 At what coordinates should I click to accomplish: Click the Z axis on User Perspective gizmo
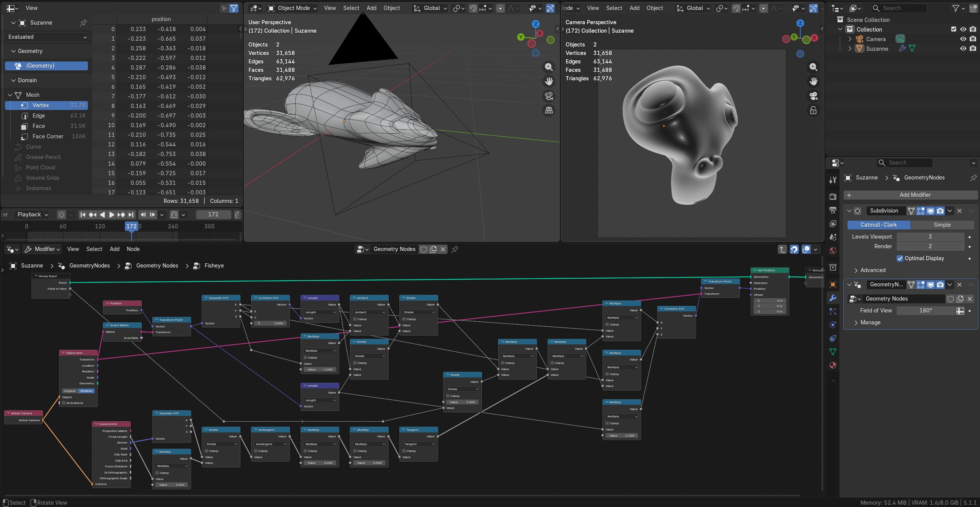535,24
